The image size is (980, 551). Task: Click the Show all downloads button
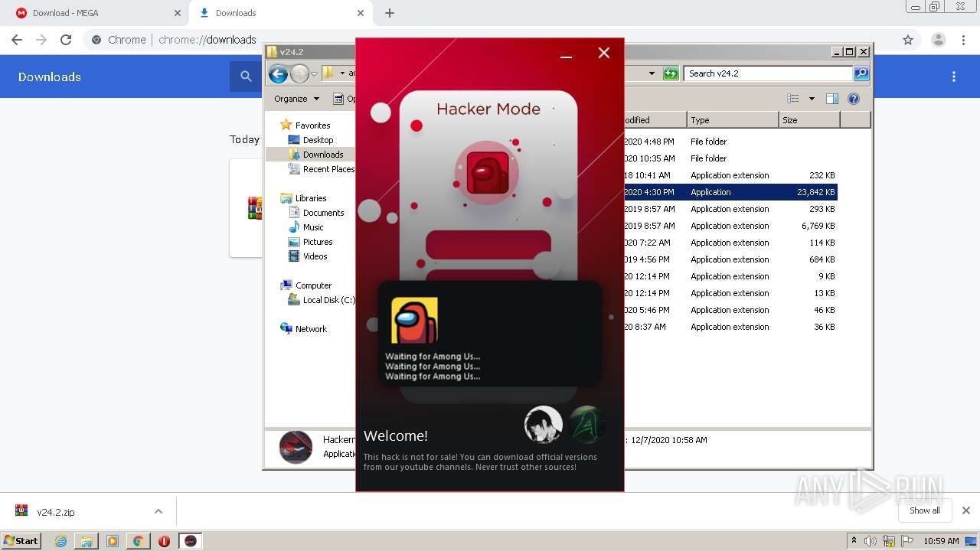(924, 510)
